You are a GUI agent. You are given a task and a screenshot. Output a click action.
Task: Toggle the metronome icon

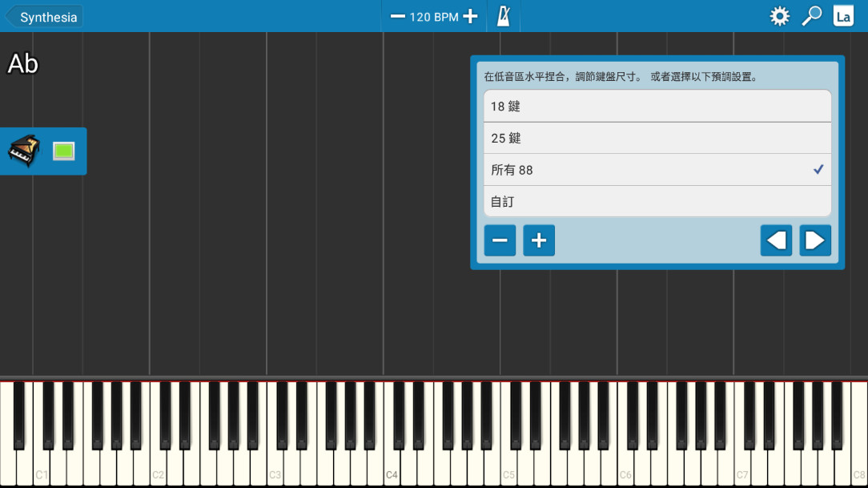503,16
